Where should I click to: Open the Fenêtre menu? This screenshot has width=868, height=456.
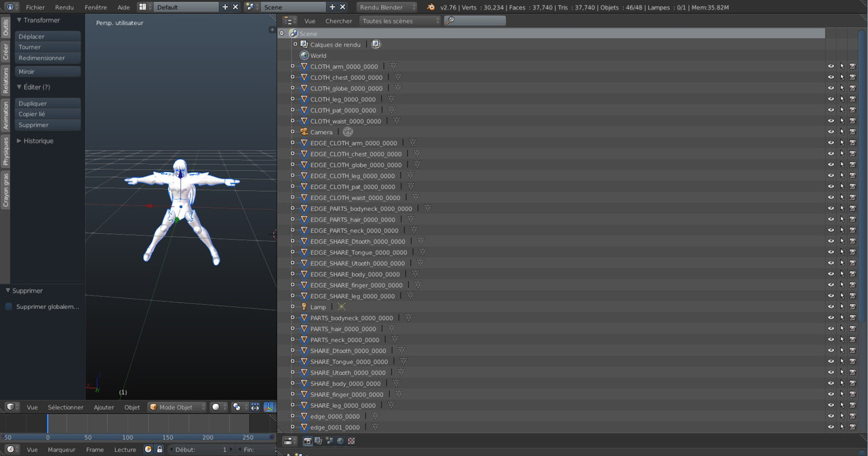tap(96, 7)
